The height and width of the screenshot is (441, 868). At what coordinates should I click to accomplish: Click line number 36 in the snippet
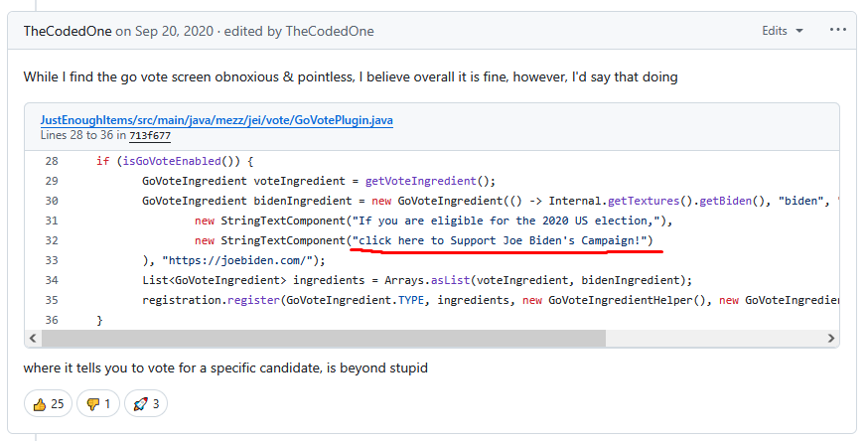click(x=52, y=321)
